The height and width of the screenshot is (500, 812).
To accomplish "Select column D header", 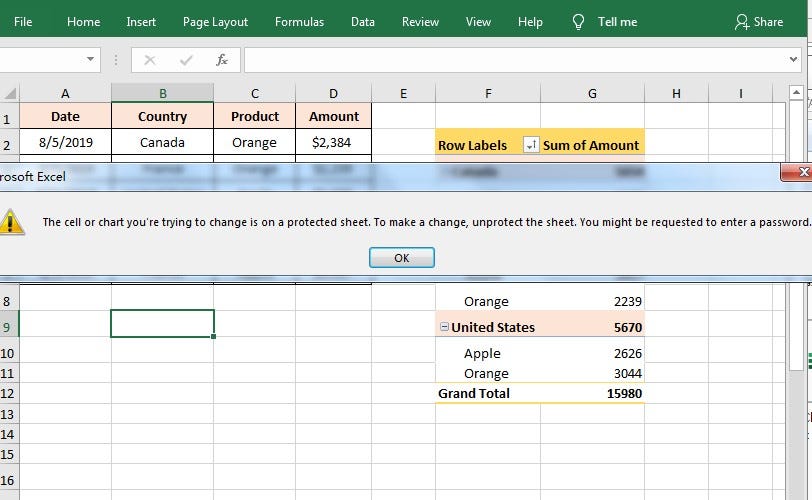I will coord(334,93).
